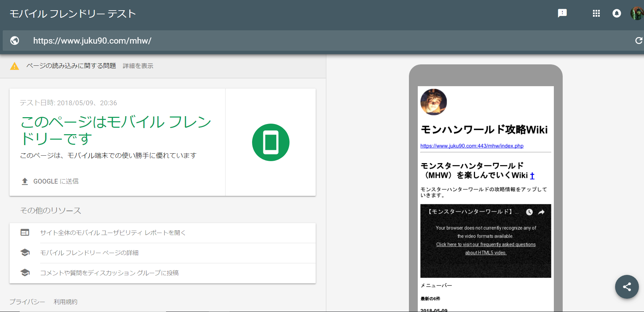Click the share floating button
644x312 pixels.
pyautogui.click(x=627, y=287)
